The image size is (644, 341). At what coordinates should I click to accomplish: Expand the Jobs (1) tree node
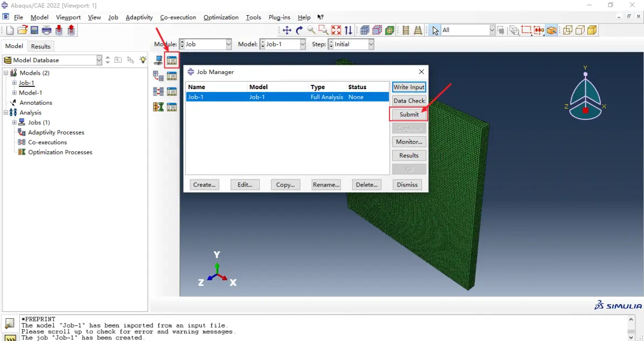click(x=15, y=123)
